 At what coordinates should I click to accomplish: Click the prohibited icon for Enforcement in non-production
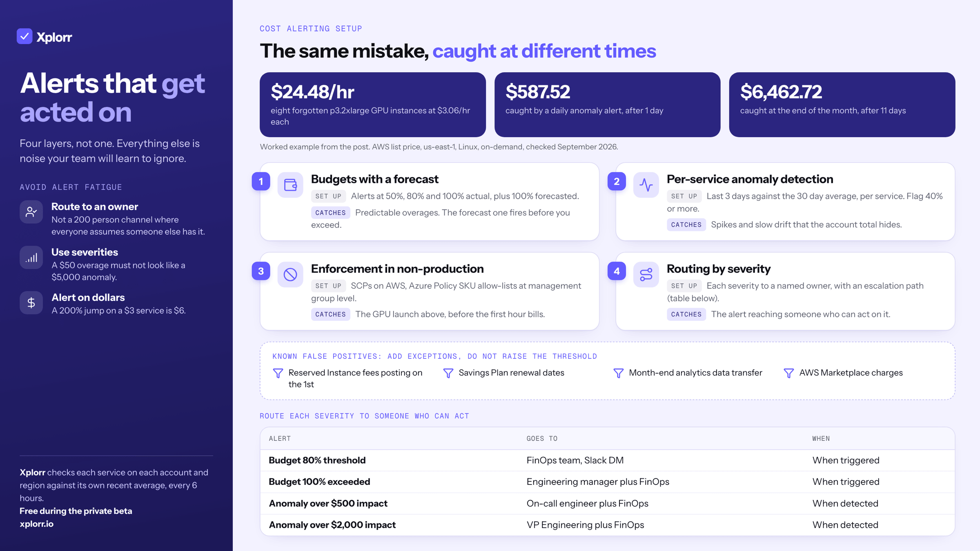point(290,274)
